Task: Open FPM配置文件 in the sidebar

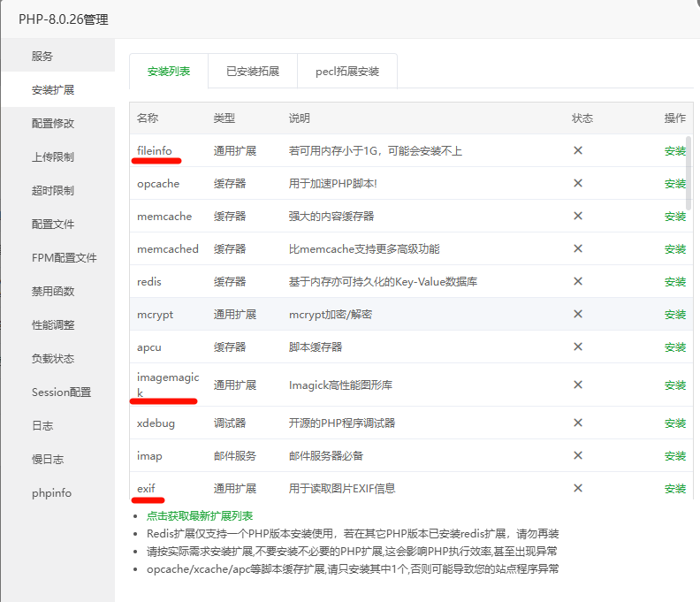Action: coord(64,257)
